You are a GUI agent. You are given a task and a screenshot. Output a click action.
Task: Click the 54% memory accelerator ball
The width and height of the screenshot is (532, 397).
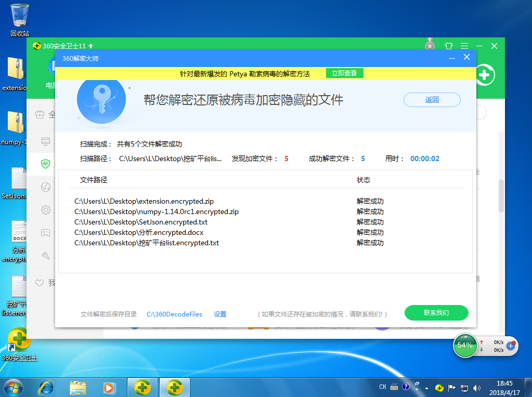click(465, 346)
